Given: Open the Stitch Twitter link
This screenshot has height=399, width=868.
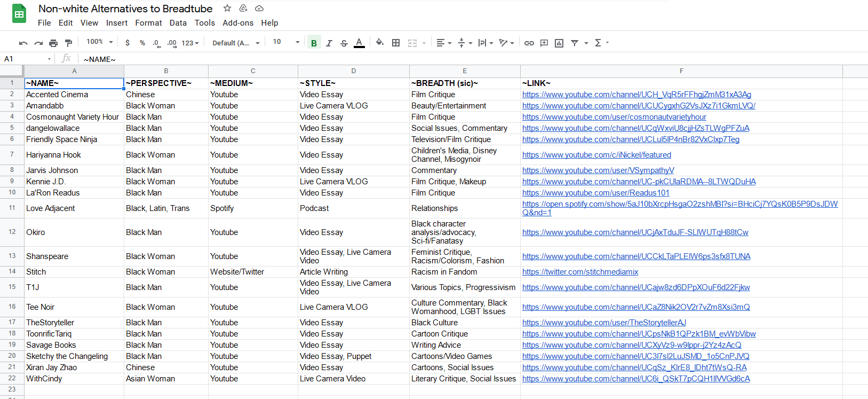Looking at the screenshot, I should pyautogui.click(x=580, y=272).
